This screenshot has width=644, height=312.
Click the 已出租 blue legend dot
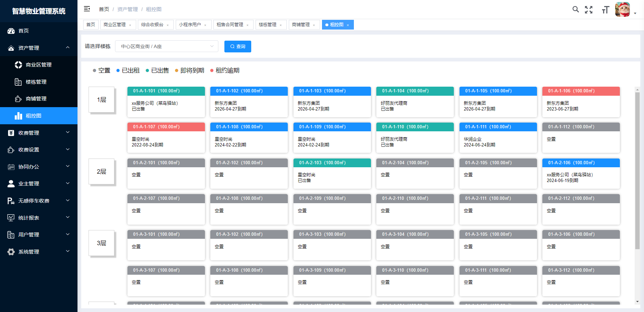click(x=118, y=71)
